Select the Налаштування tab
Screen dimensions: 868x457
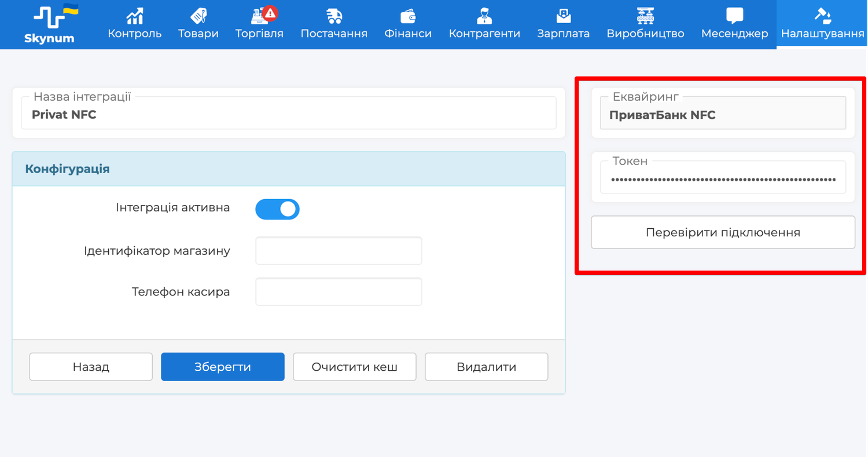click(822, 24)
